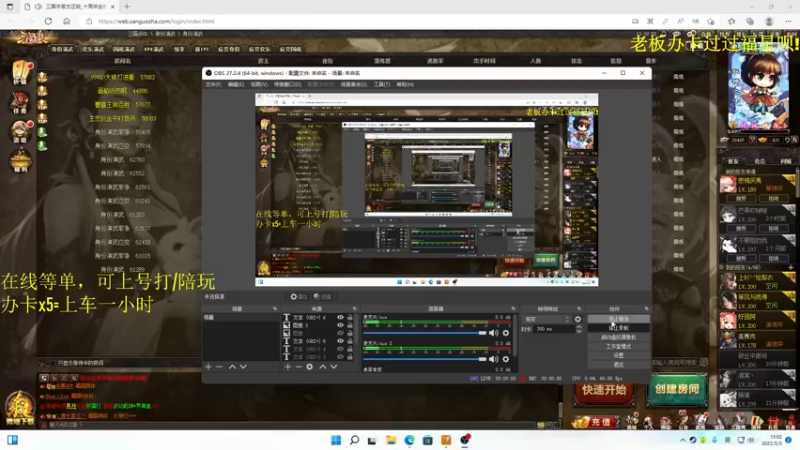Image resolution: width=800 pixels, height=450 pixels.
Task: Show hidden system tray icons chevron
Action: click(x=683, y=440)
